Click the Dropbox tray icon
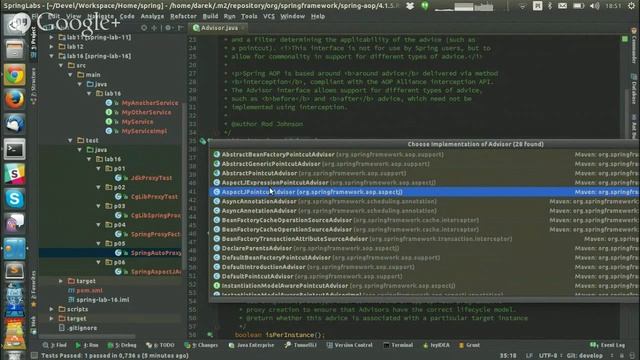This screenshot has height=360, width=640. (x=410, y=6)
